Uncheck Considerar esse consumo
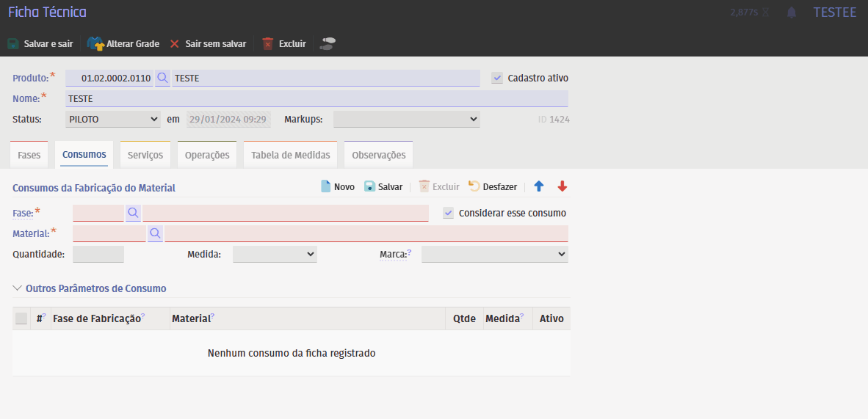The image size is (868, 419). (x=449, y=213)
